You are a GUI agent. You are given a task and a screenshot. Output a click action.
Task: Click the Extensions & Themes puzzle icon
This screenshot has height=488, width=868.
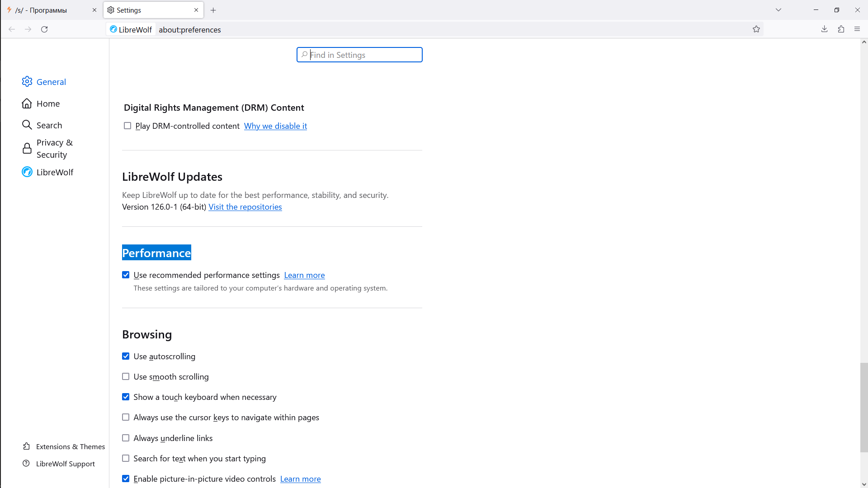tap(27, 446)
